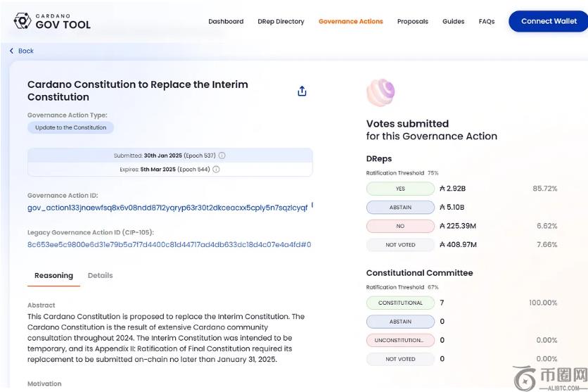Click the info icon next to Submitted date
This screenshot has width=588, height=392.
tap(222, 156)
